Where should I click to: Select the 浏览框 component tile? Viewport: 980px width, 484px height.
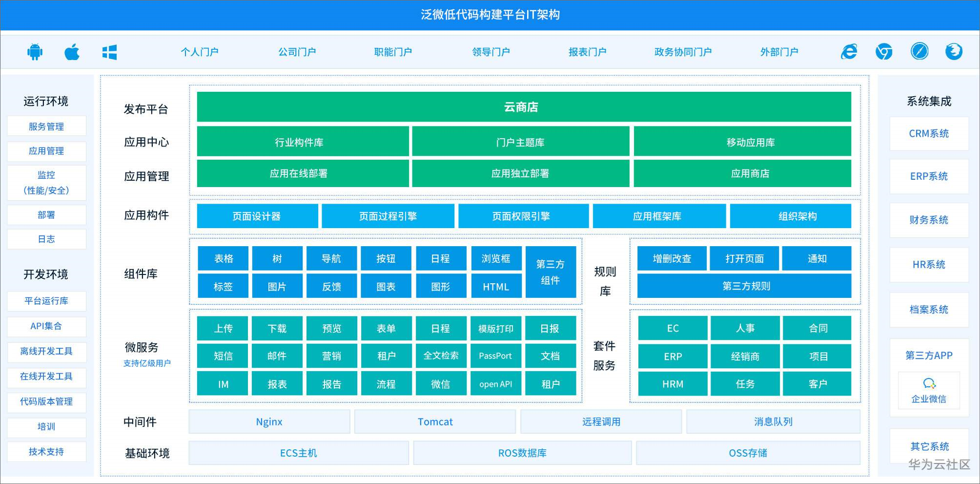pos(496,258)
